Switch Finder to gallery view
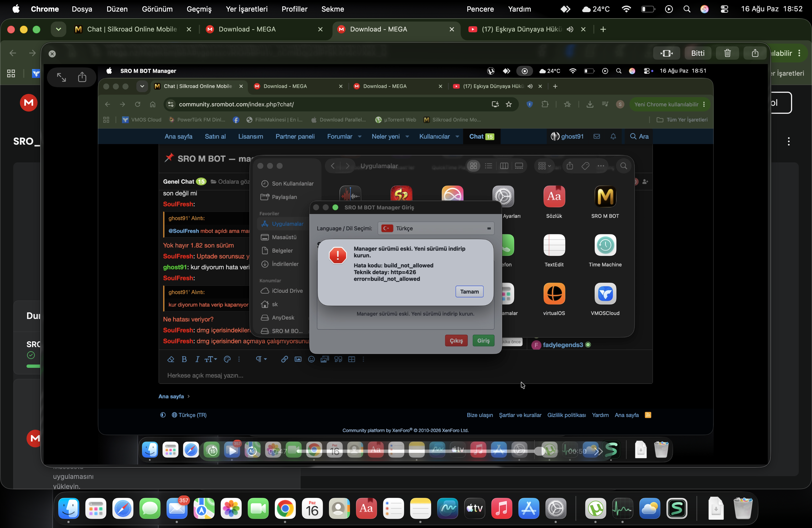The width and height of the screenshot is (812, 528). pos(519,166)
